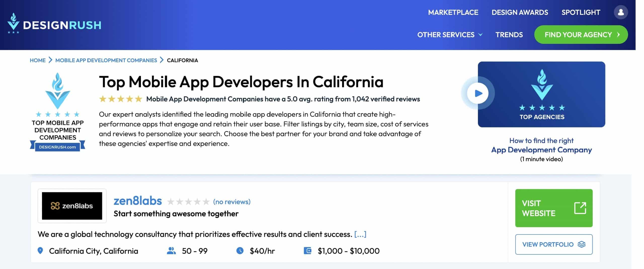Image resolution: width=644 pixels, height=269 pixels.
Task: Play the Top Agencies video
Action: pos(478,93)
